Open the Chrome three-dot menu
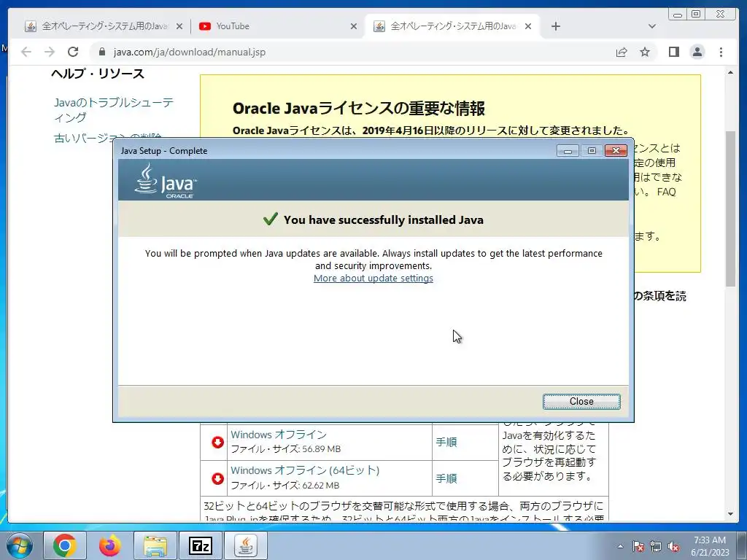Screen dimensions: 747x560 click(721, 52)
